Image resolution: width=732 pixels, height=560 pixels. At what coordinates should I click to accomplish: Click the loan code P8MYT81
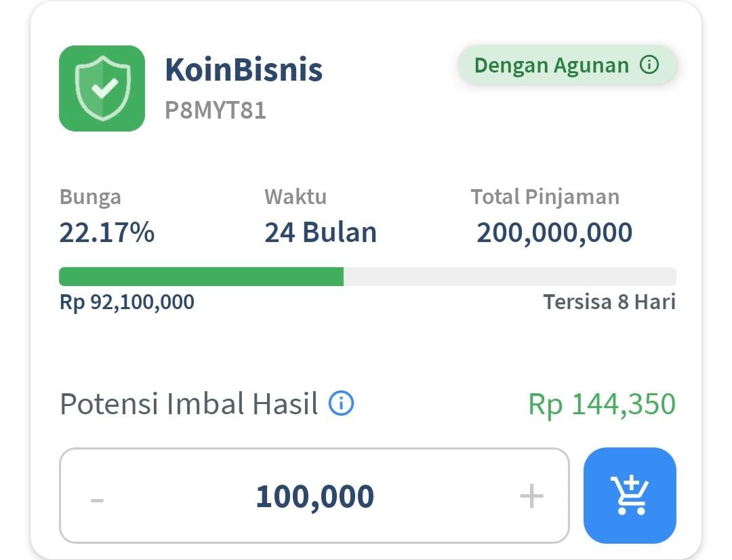[x=215, y=110]
